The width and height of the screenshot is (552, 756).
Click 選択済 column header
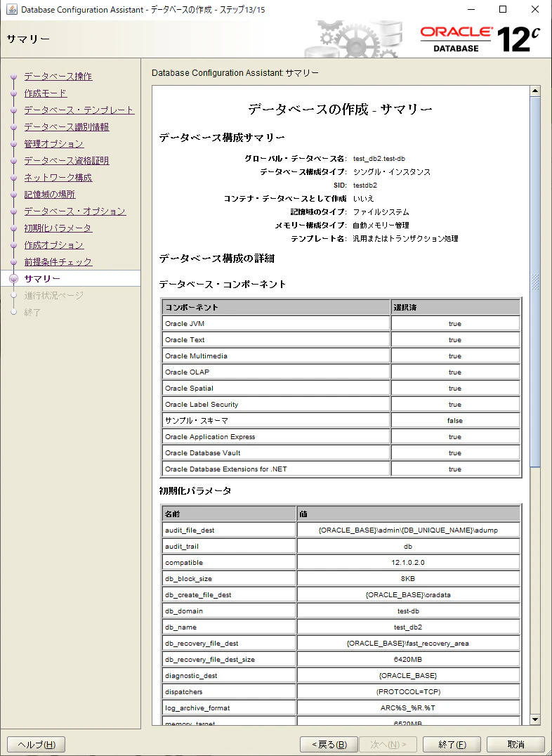point(456,307)
